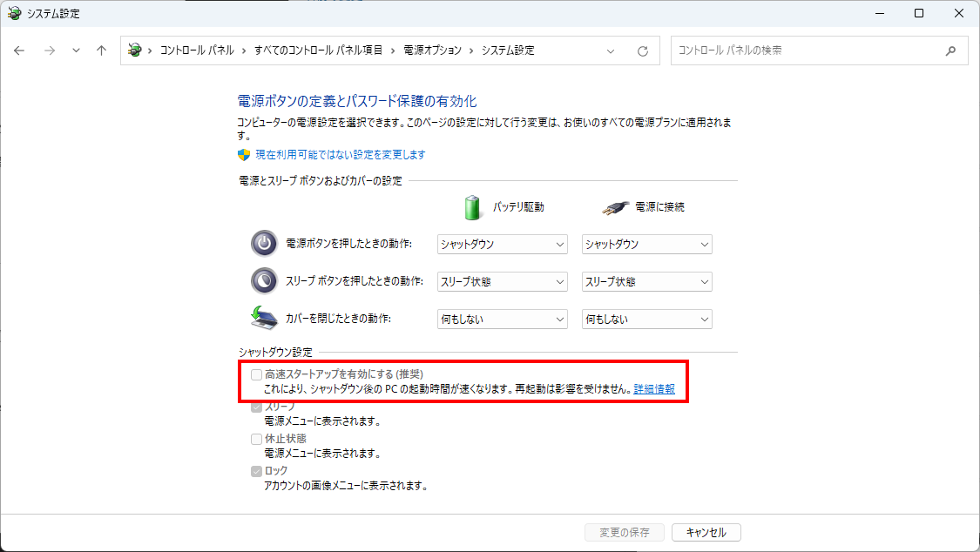Click the Control Panel icon in address bar

point(134,50)
